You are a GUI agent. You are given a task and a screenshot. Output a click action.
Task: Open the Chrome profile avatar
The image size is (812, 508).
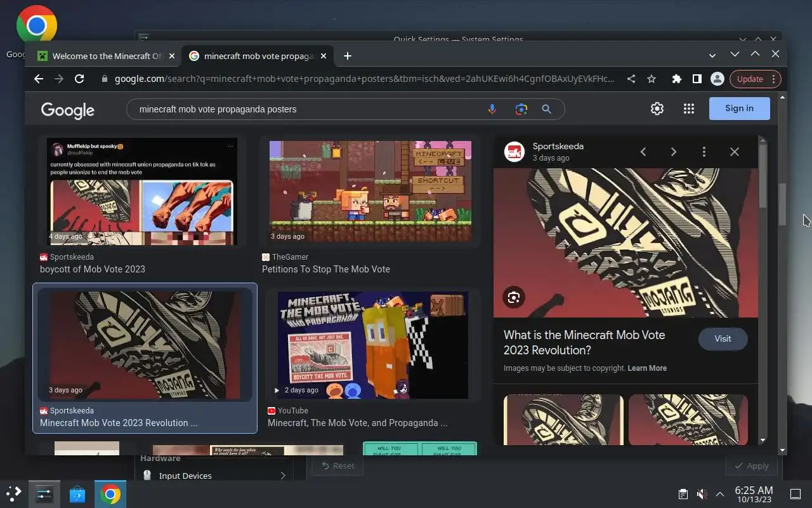coord(717,79)
